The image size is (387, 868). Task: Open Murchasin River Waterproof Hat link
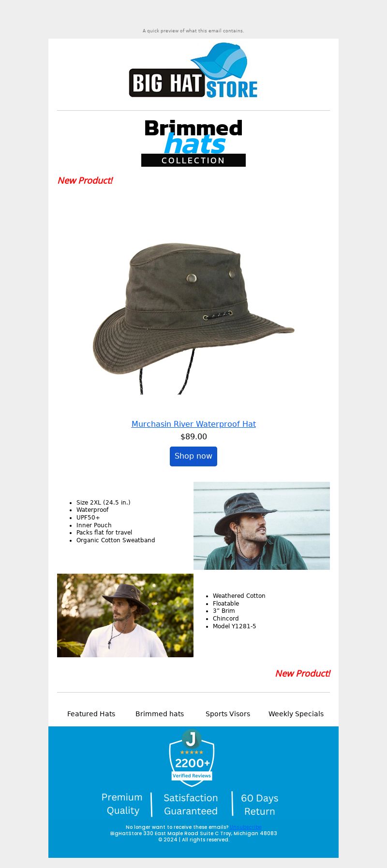tap(193, 424)
